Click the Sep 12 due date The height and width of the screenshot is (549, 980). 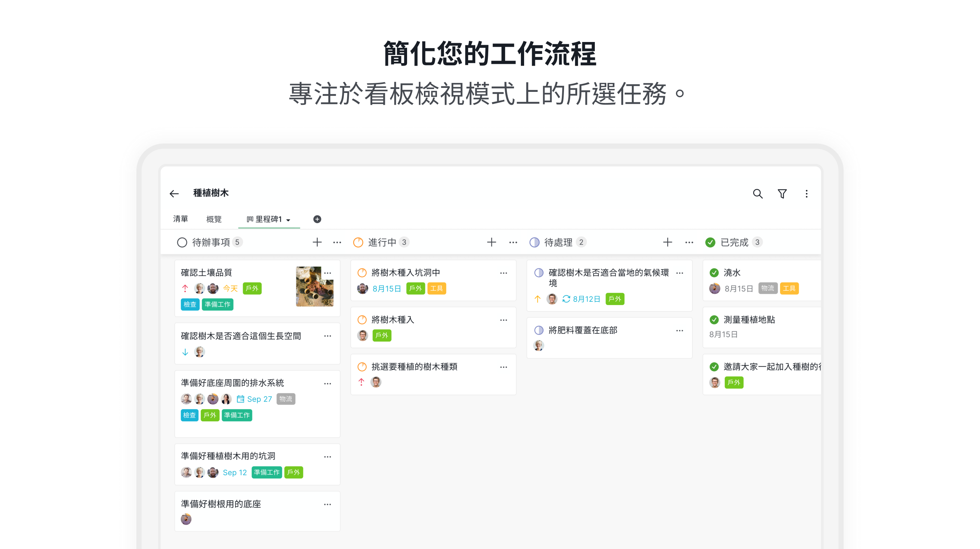coord(235,473)
